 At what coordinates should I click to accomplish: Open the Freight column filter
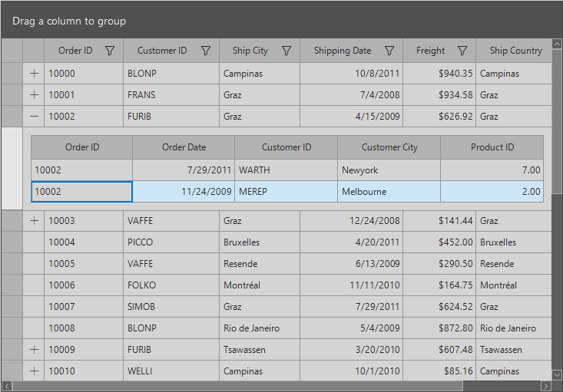(x=462, y=51)
